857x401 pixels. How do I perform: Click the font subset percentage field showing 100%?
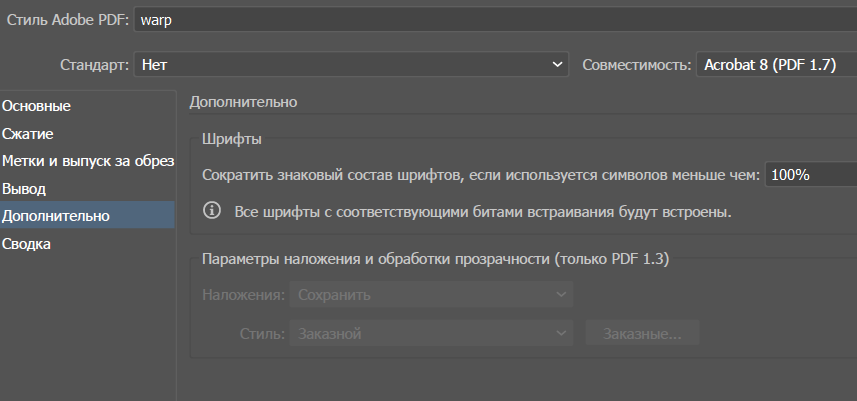tap(810, 174)
